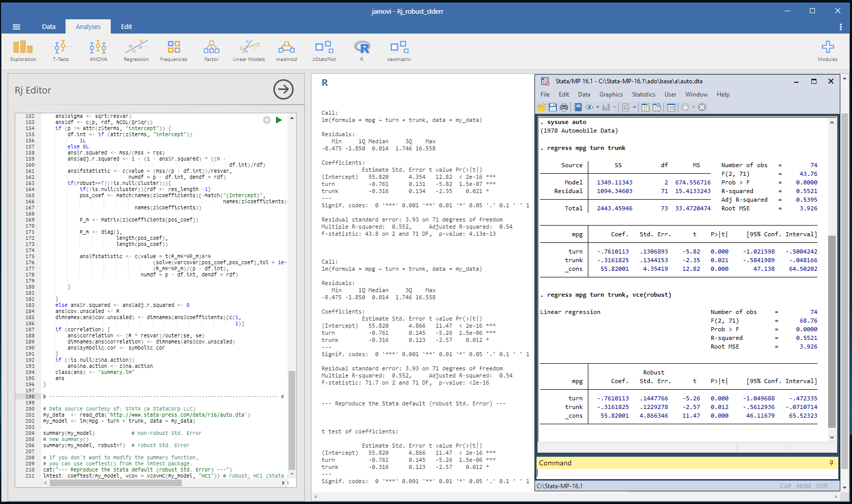
Task: Toggle the Command panel auto-hide pin
Action: coord(831,463)
